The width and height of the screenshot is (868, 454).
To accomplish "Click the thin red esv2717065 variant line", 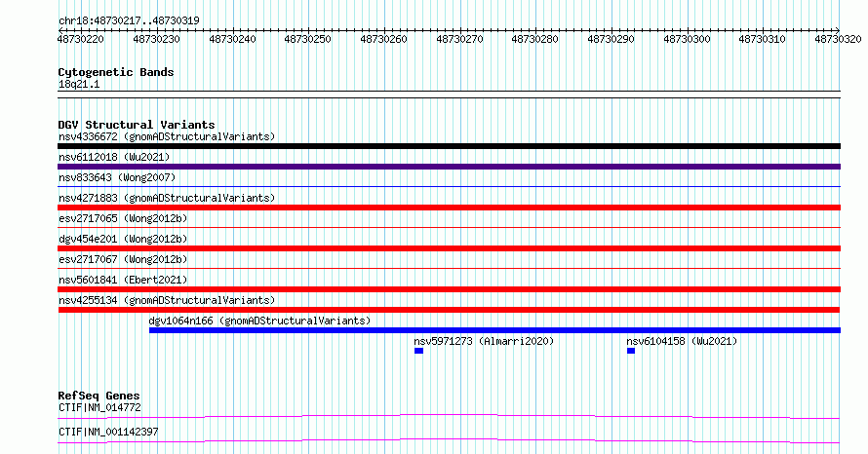I will [449, 228].
